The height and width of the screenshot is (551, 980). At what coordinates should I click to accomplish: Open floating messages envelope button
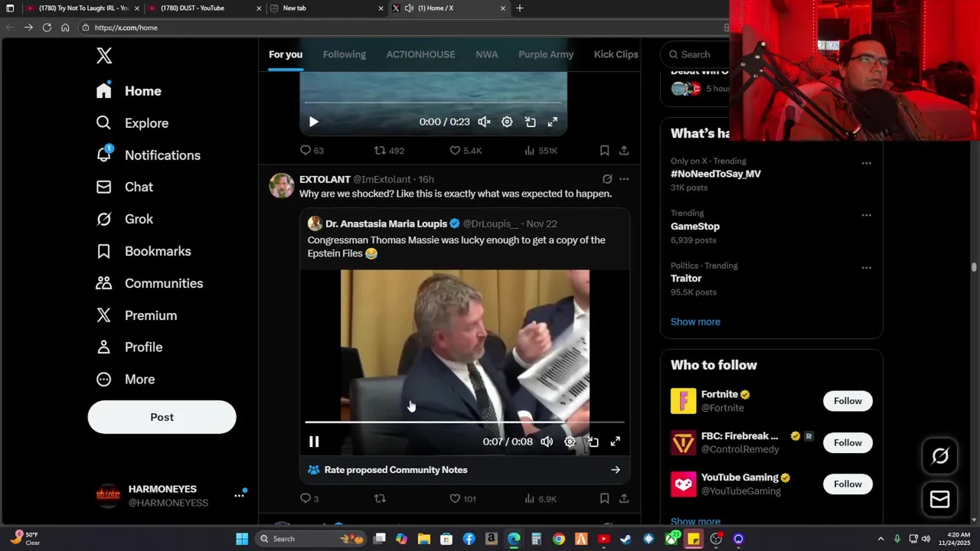940,499
